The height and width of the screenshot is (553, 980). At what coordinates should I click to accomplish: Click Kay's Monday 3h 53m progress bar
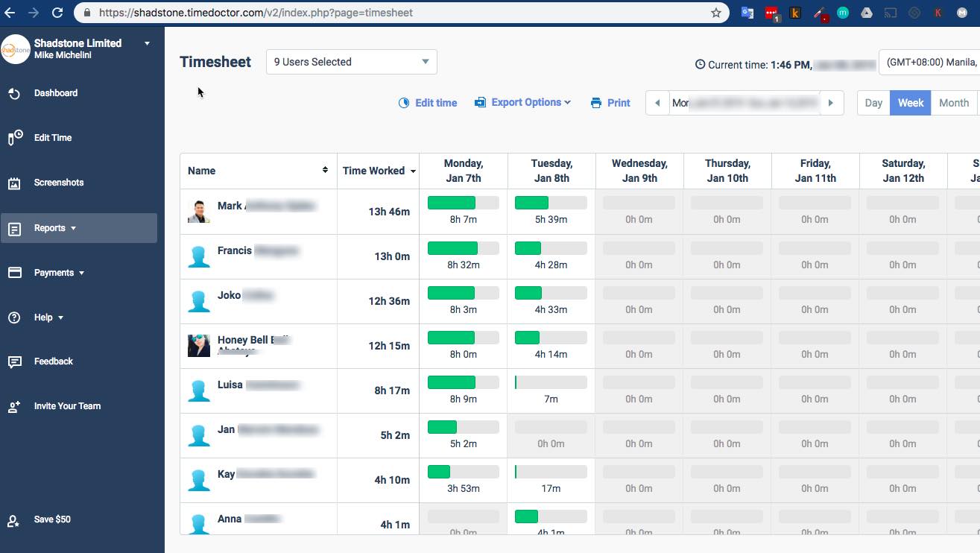click(x=463, y=473)
